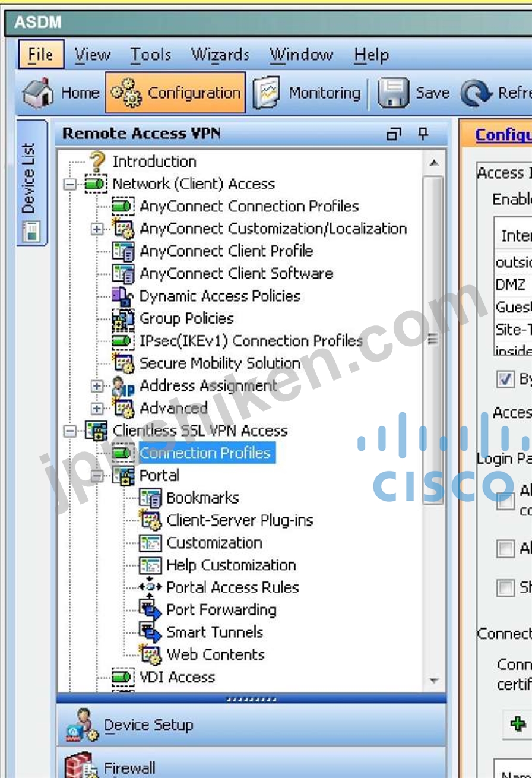Click the IPsec(IKEv1) Connection Profiles icon
This screenshot has width=532, height=778.
click(x=123, y=341)
